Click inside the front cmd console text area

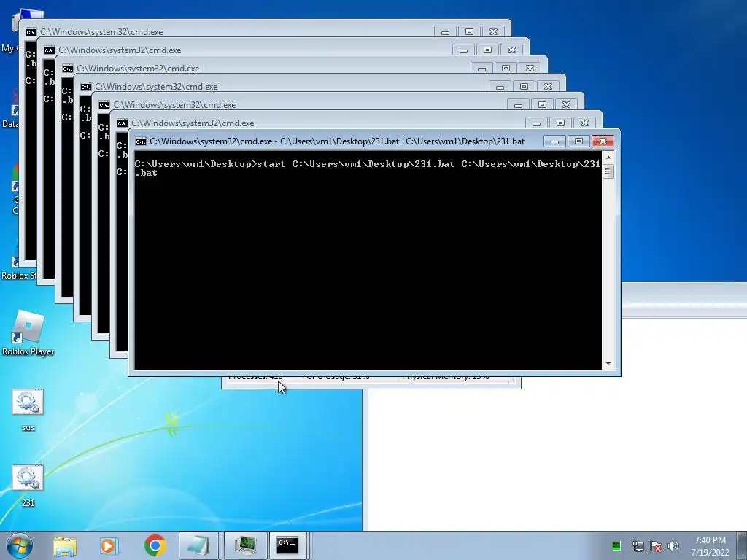point(368,260)
